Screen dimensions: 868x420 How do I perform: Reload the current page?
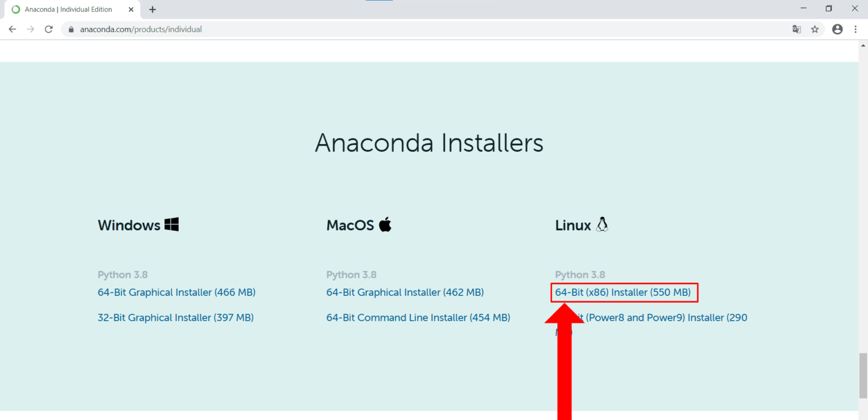[x=49, y=29]
